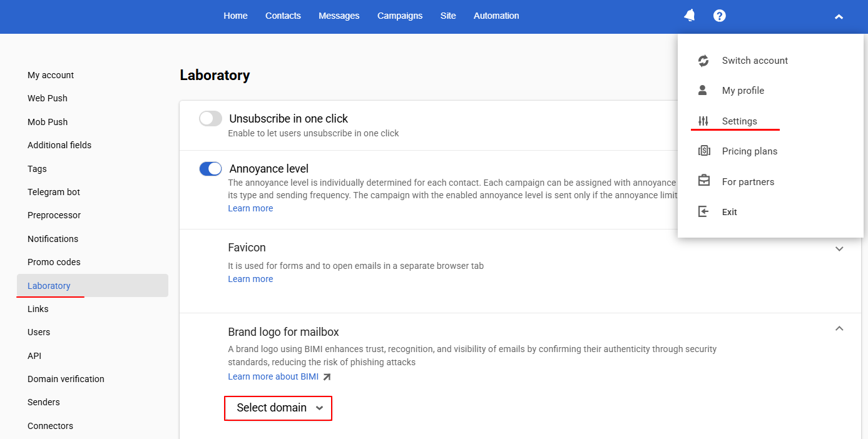Open Site in top navigation

point(448,16)
